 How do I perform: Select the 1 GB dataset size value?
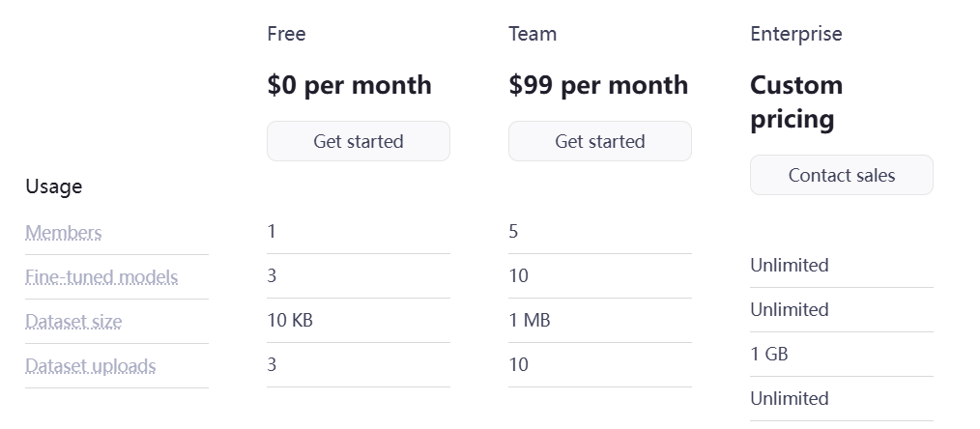coord(769,355)
